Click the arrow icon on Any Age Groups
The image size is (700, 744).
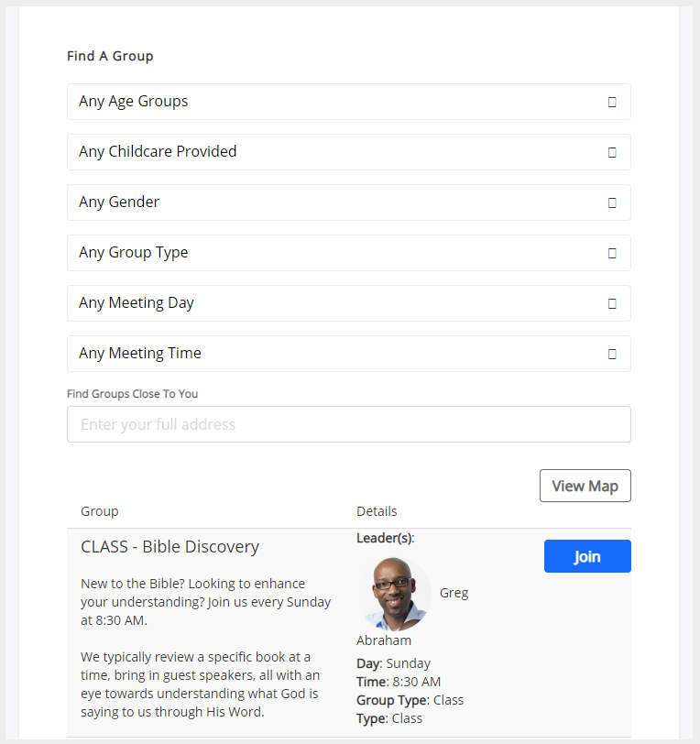pos(612,102)
